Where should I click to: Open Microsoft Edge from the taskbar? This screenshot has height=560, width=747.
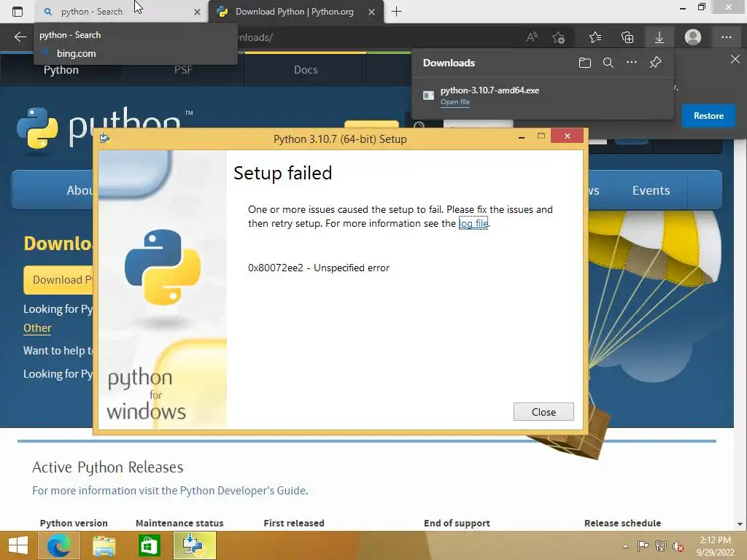click(59, 545)
